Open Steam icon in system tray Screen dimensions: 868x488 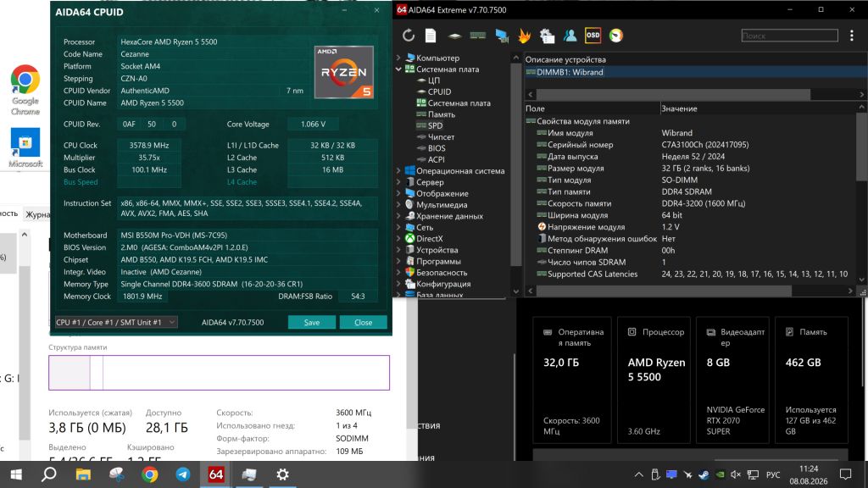(x=704, y=474)
